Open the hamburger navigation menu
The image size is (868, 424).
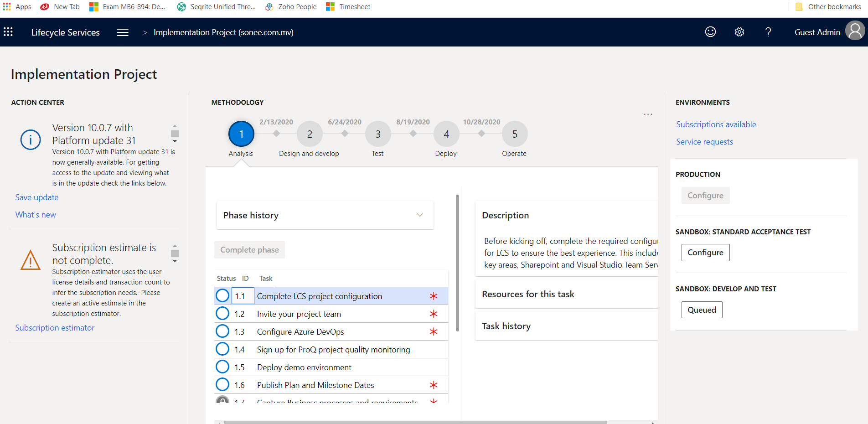123,32
